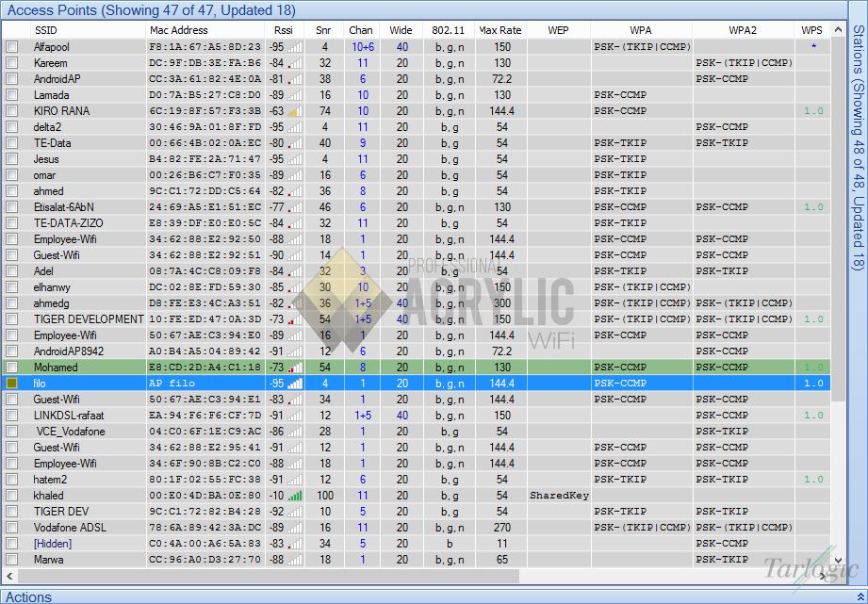Select checkbox of TE-Data row
The height and width of the screenshot is (604, 868).
click(11, 143)
